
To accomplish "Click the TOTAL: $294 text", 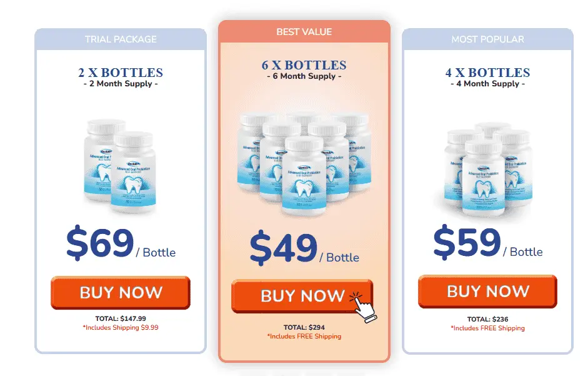I will pyautogui.click(x=304, y=327).
